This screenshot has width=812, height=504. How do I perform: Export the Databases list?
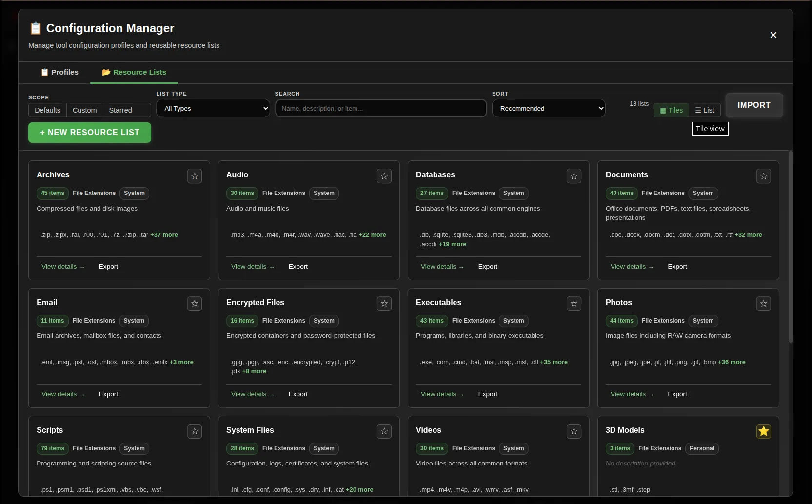point(488,267)
